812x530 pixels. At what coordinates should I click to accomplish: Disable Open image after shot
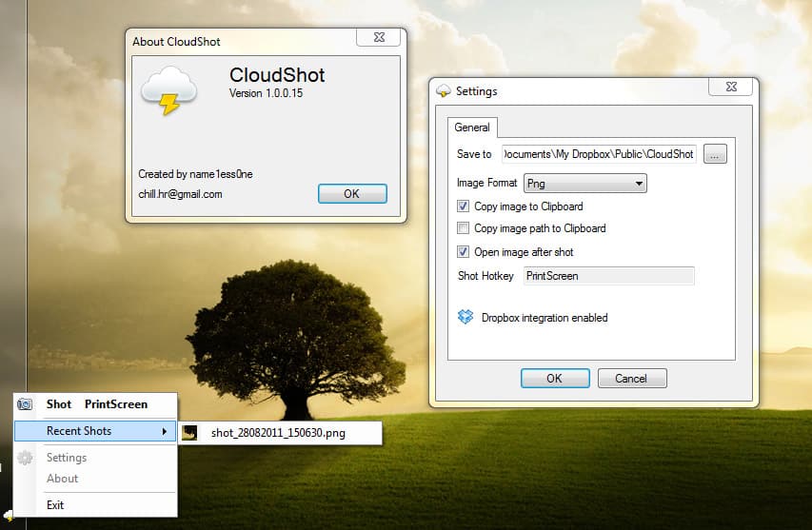pyautogui.click(x=464, y=252)
